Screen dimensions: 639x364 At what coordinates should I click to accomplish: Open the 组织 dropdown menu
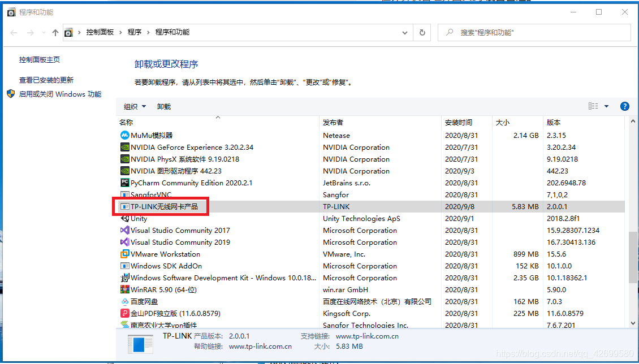pyautogui.click(x=135, y=106)
